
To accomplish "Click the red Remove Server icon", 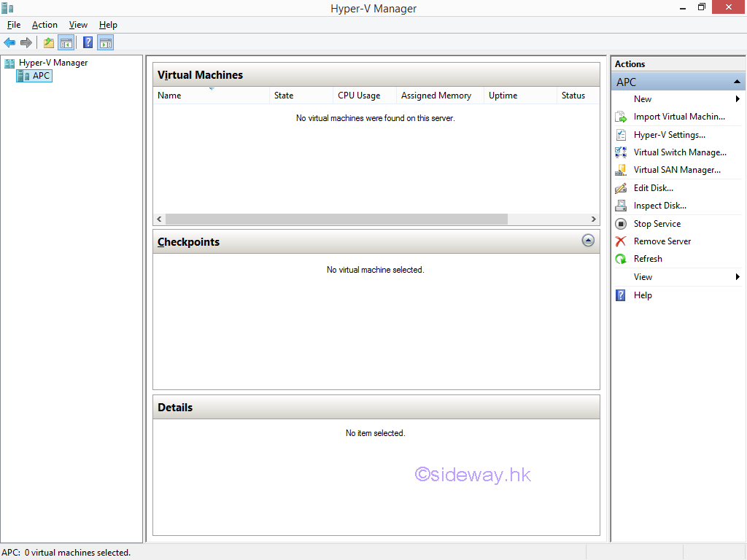I will coord(621,241).
